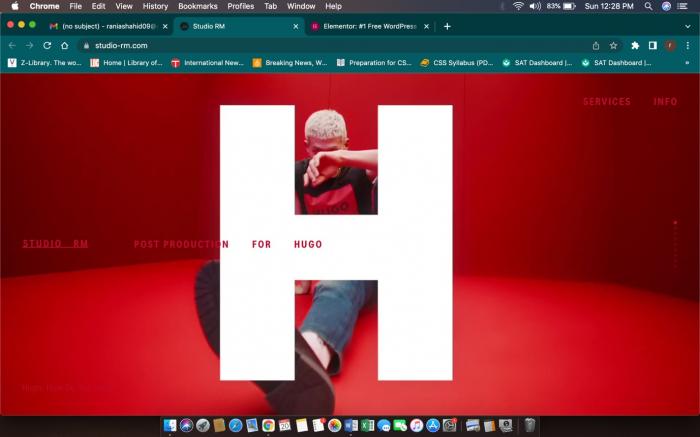The height and width of the screenshot is (437, 700).
Task: Close the Elementor tab
Action: point(426,26)
